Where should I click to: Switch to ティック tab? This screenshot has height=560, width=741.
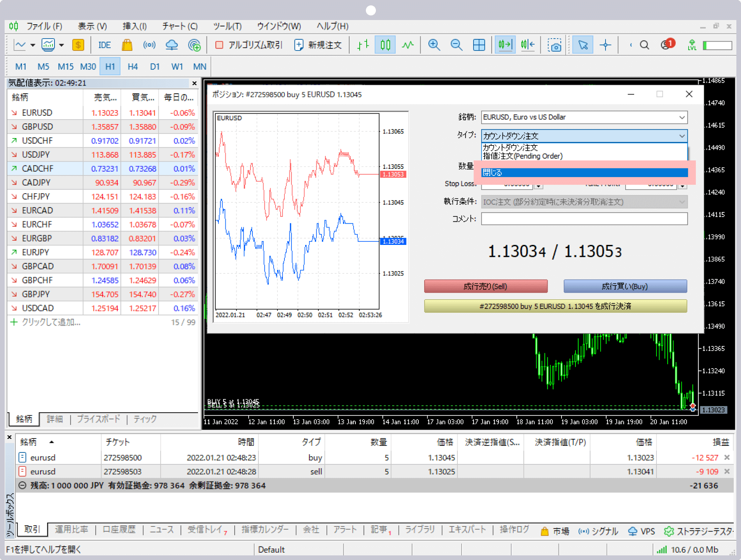[145, 419]
